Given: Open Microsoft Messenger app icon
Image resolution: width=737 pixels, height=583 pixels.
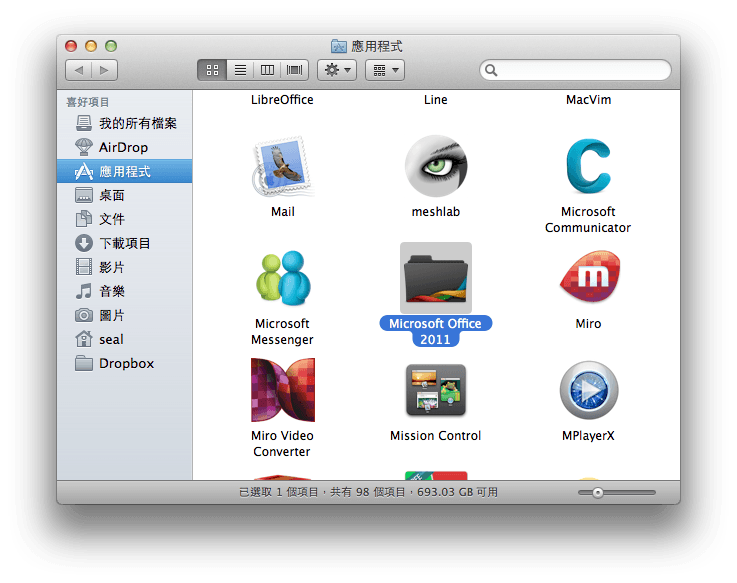Looking at the screenshot, I should (x=282, y=278).
